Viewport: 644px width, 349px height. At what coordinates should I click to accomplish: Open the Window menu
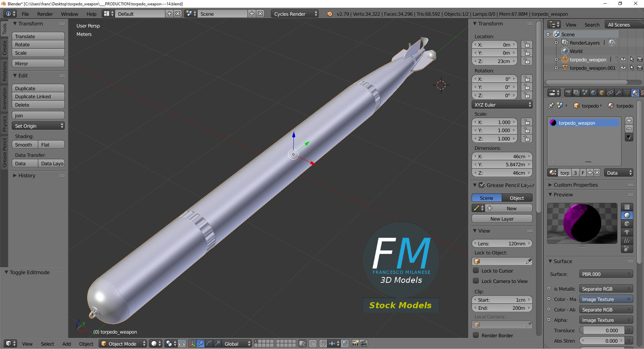(69, 14)
